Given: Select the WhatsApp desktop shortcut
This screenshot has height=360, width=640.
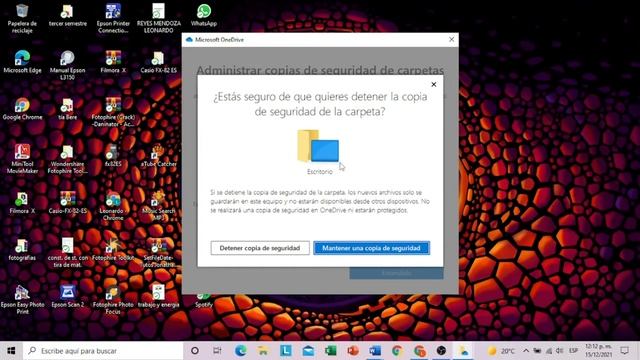Looking at the screenshot, I should (204, 16).
